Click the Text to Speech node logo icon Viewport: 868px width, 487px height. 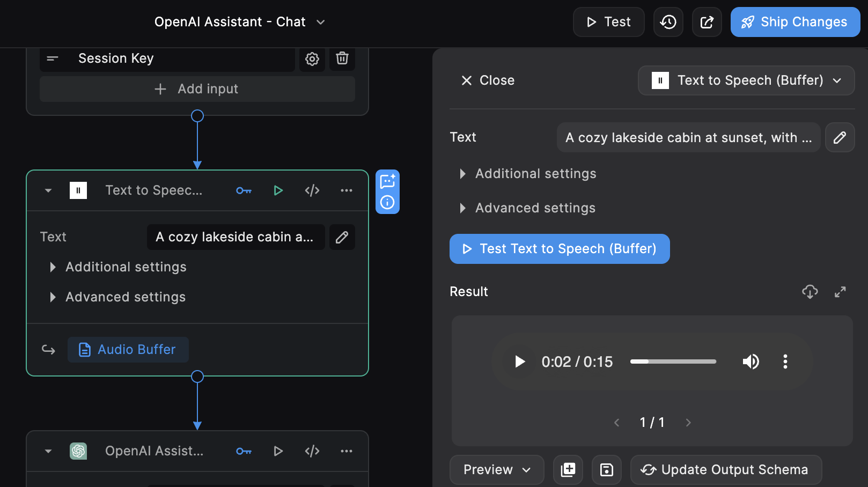pyautogui.click(x=78, y=190)
